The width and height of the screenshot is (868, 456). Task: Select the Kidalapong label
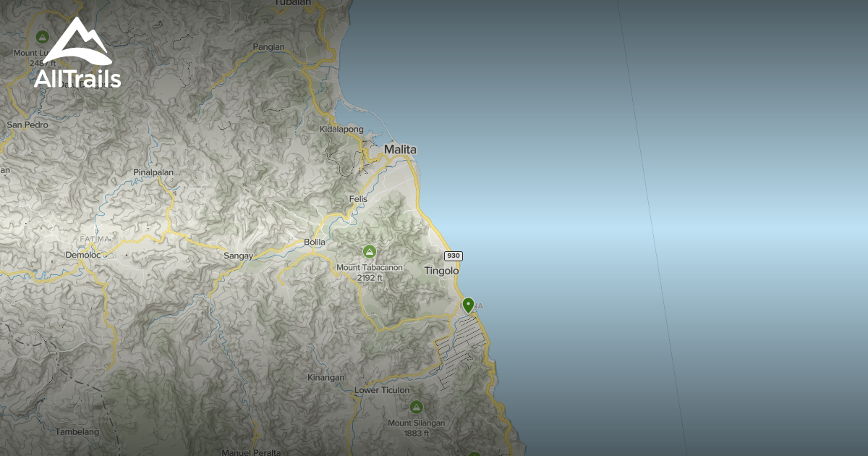(341, 129)
